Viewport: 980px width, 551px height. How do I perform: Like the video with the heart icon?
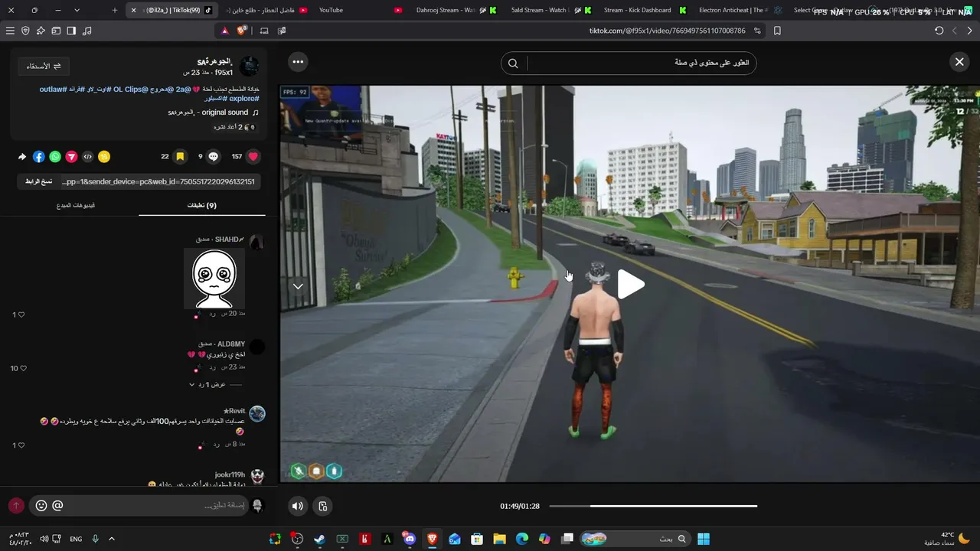point(253,156)
